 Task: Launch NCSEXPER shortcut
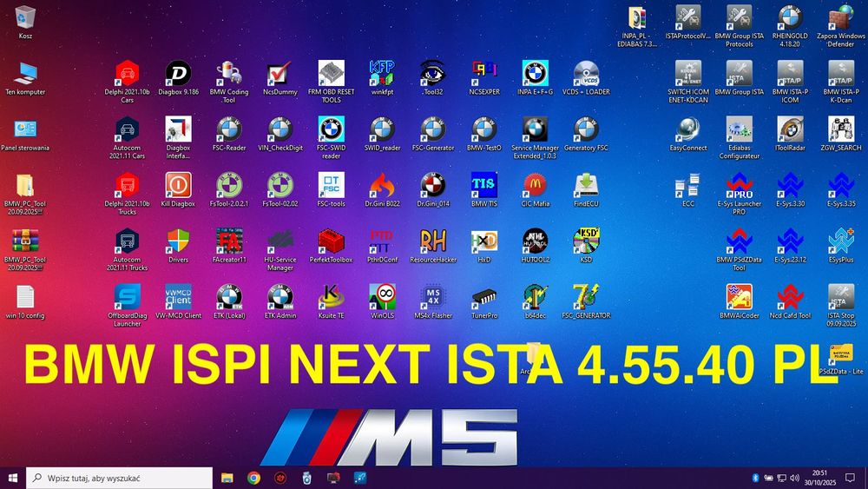(x=483, y=73)
